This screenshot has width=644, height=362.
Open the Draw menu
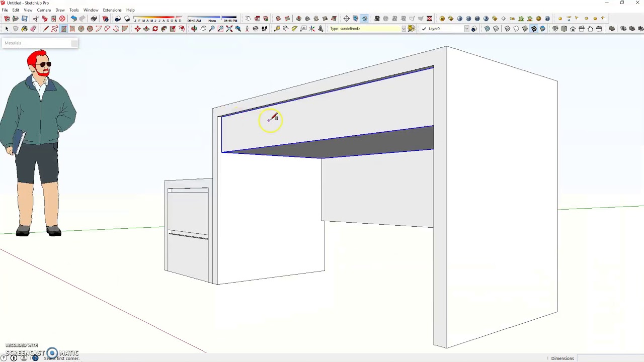tap(60, 10)
